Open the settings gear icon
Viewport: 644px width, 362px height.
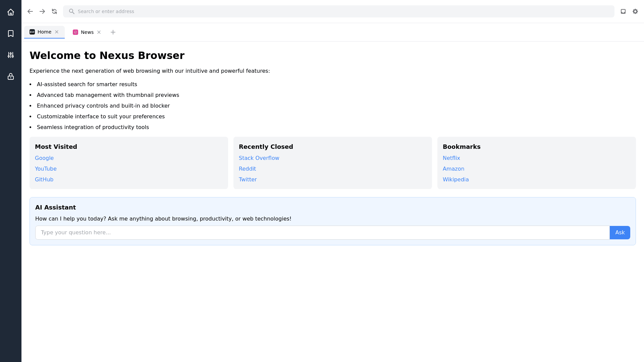635,11
